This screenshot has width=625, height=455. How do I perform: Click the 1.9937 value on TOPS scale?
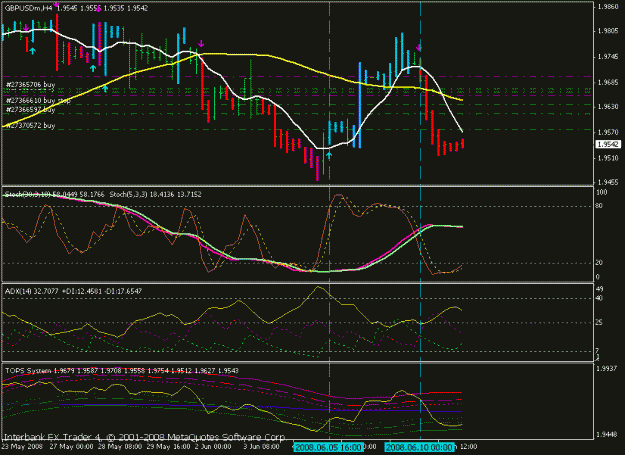(608, 369)
